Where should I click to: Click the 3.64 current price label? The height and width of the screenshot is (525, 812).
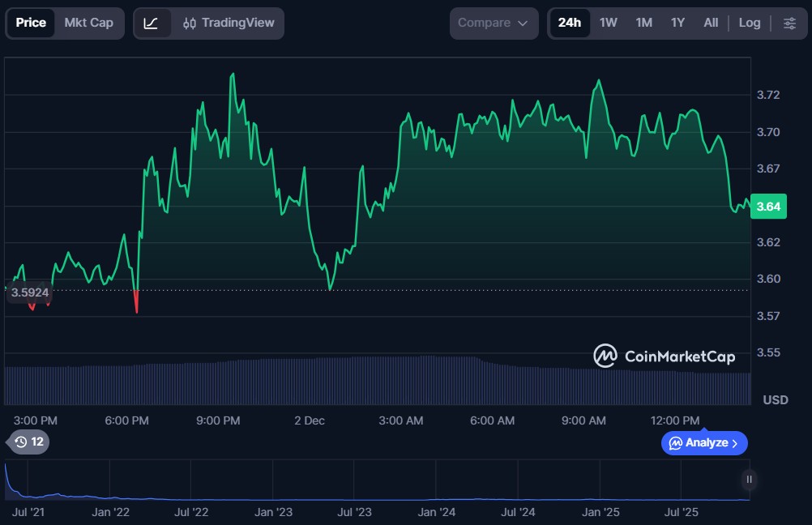pyautogui.click(x=767, y=207)
